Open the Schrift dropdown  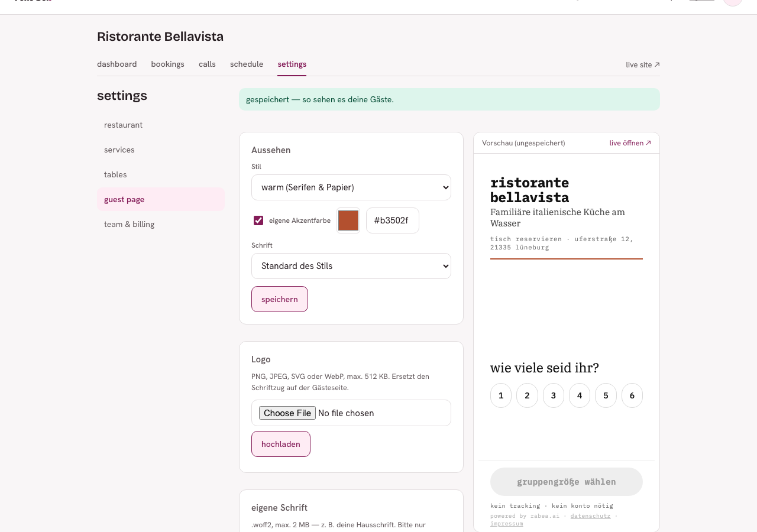(351, 266)
